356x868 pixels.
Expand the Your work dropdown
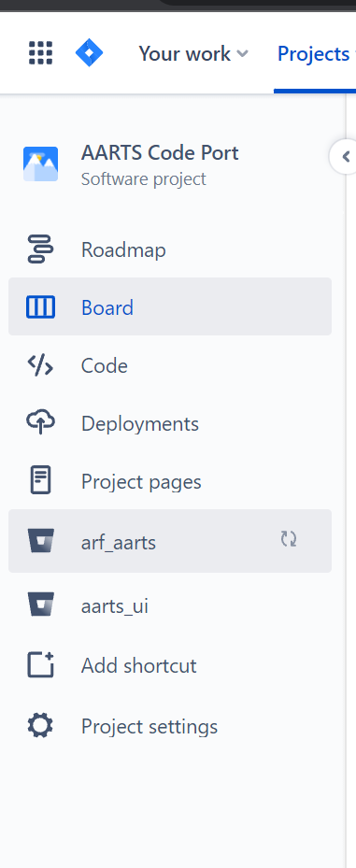pyautogui.click(x=193, y=53)
